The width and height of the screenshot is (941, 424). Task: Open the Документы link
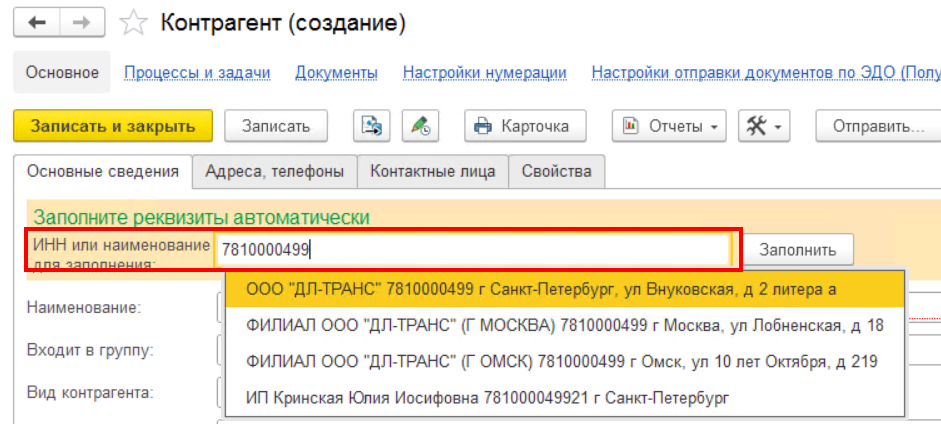(336, 73)
